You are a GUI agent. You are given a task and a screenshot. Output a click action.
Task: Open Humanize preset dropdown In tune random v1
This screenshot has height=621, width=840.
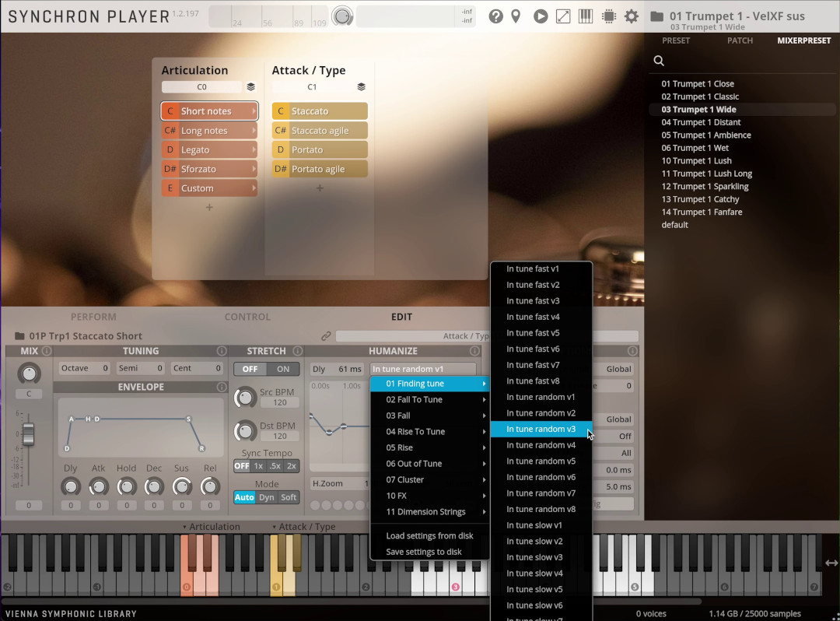point(422,369)
